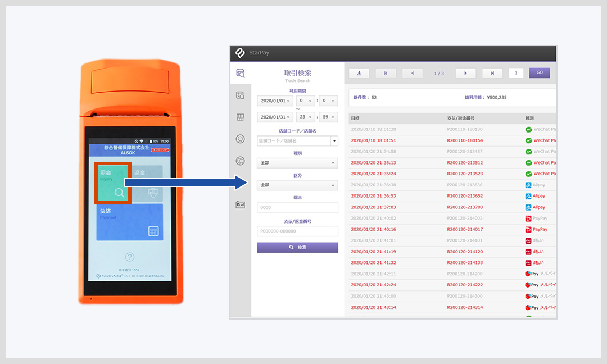Open the end date 2020/01/31 dropdown
The image size is (607, 364).
pos(275,117)
